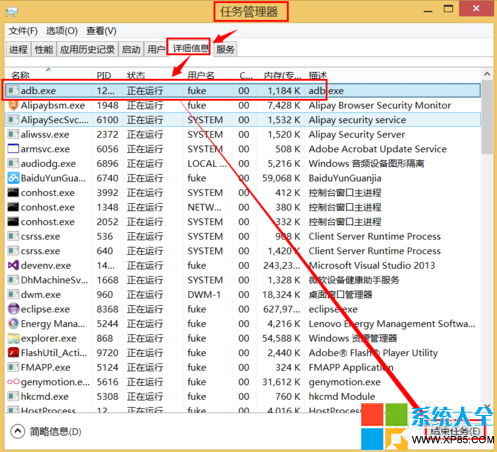Click the 简略信息(D) link
The height and width of the screenshot is (452, 497).
(56, 432)
